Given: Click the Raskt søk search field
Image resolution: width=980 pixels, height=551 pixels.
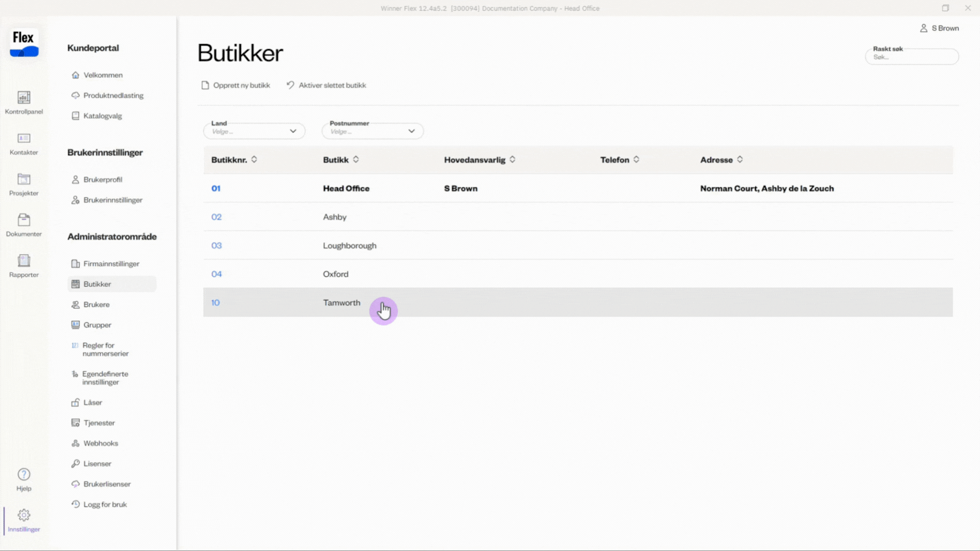Looking at the screenshot, I should coord(911,57).
